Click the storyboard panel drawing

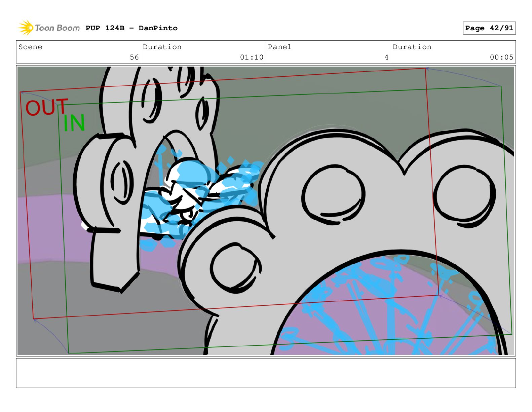pos(266,211)
